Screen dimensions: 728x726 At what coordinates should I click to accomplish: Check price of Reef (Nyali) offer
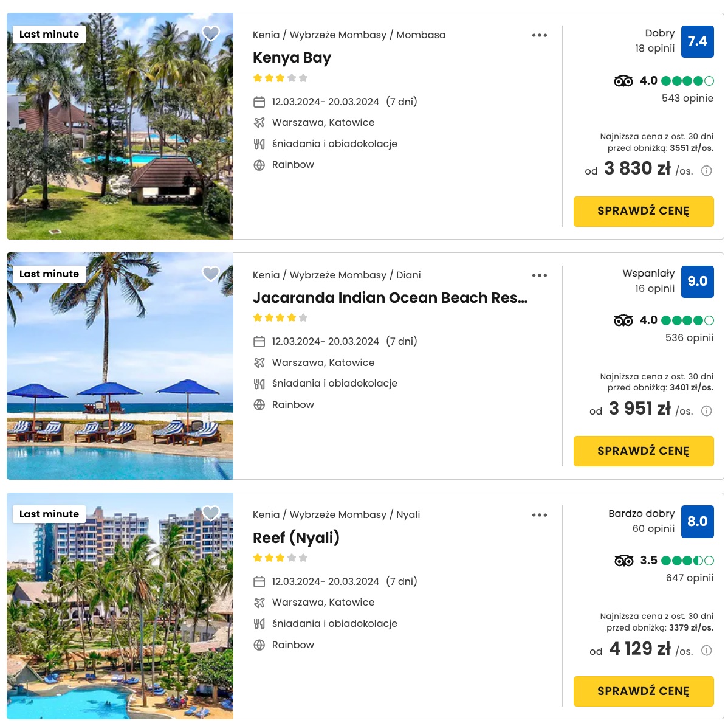click(x=643, y=691)
